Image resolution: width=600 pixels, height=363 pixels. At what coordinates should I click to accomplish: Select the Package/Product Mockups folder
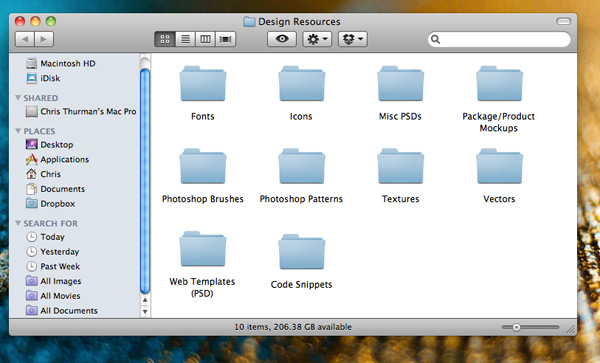(499, 84)
